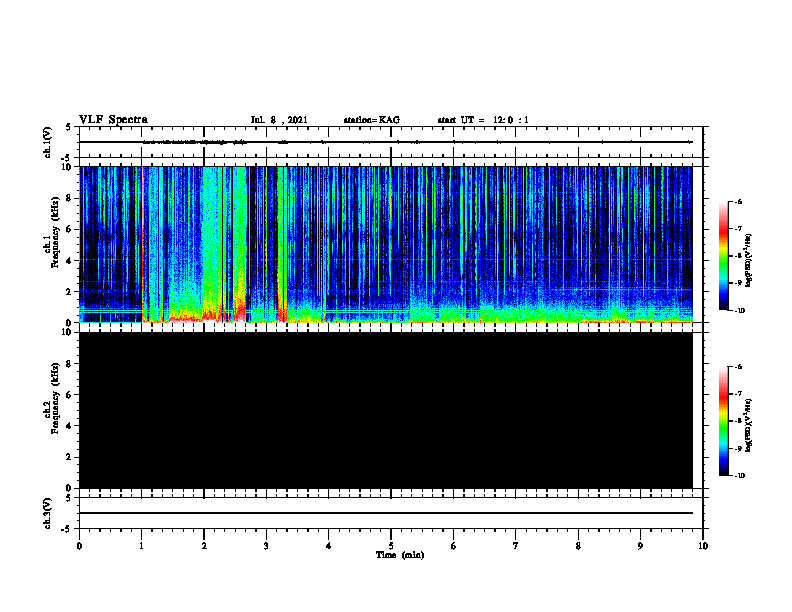792x612 pixels.
Task: Click "-6" on ch.1 color bar scale
Action: [x=738, y=201]
